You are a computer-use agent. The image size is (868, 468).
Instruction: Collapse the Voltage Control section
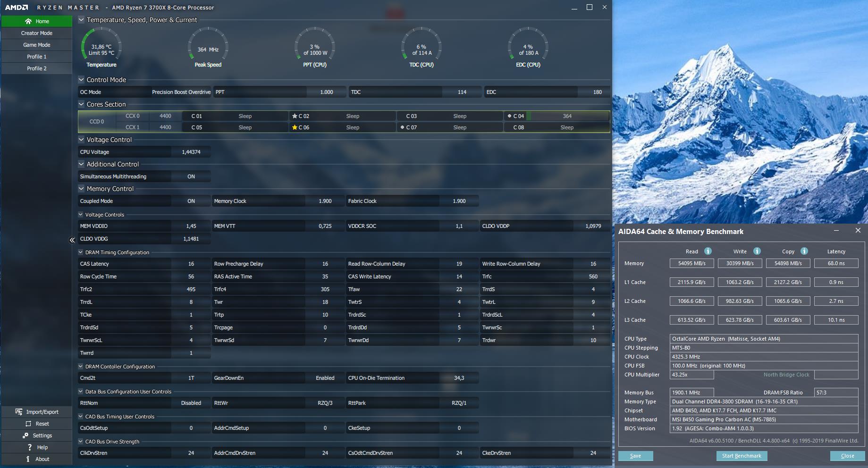coord(81,140)
